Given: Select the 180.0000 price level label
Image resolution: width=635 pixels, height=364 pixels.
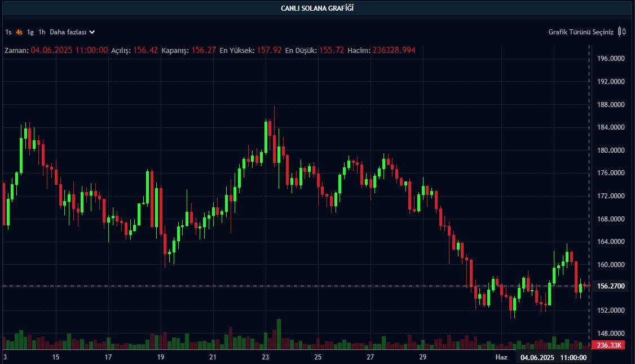Looking at the screenshot, I should click(x=611, y=150).
